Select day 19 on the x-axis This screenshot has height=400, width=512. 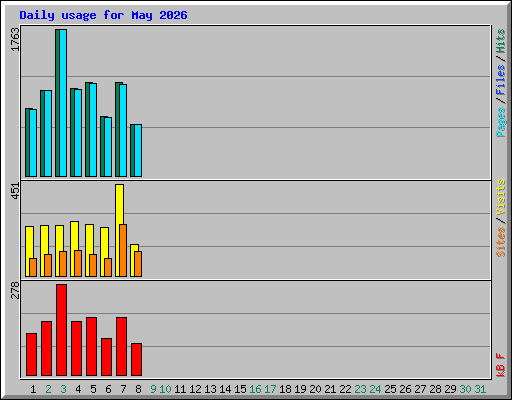(x=300, y=389)
